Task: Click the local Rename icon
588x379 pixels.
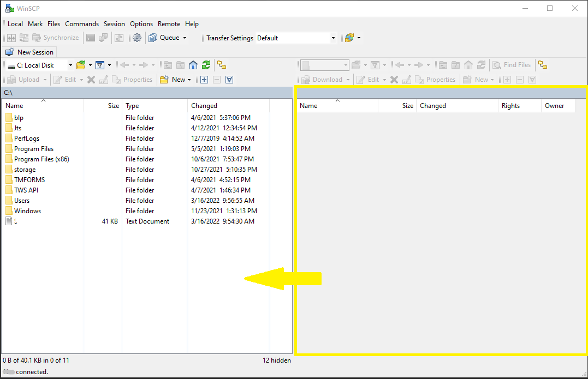Action: (104, 80)
